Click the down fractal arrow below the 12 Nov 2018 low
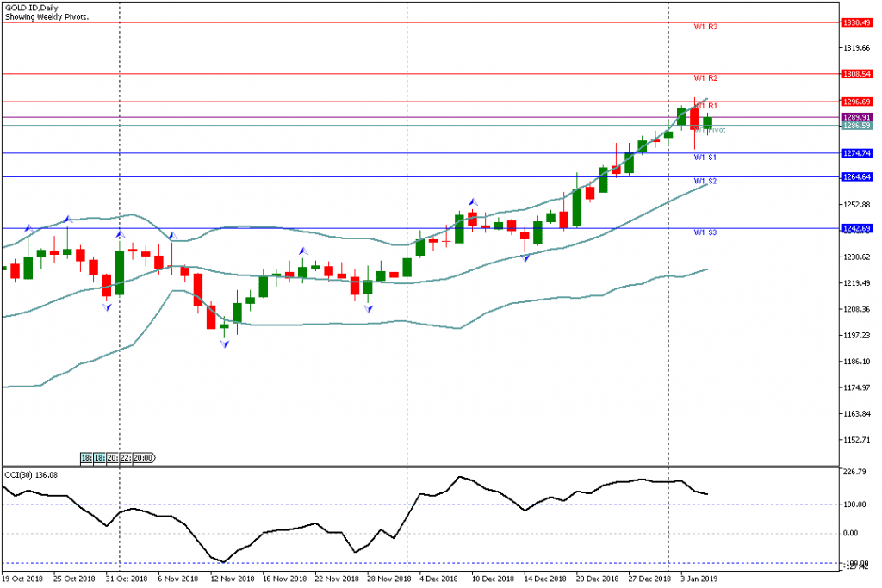 pos(224,344)
